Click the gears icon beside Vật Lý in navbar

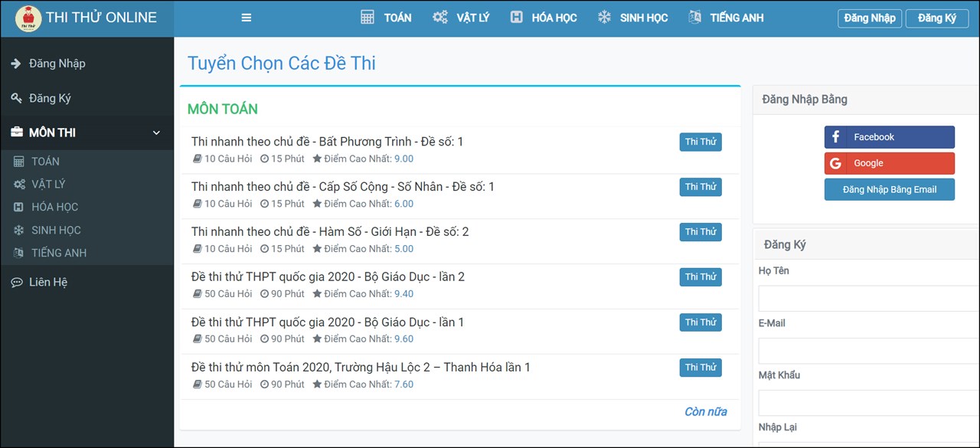coord(439,18)
